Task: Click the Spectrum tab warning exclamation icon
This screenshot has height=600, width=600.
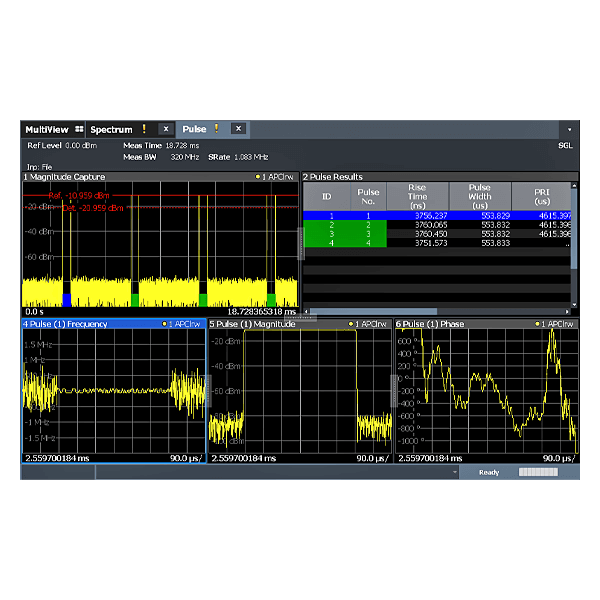Action: pos(144,129)
